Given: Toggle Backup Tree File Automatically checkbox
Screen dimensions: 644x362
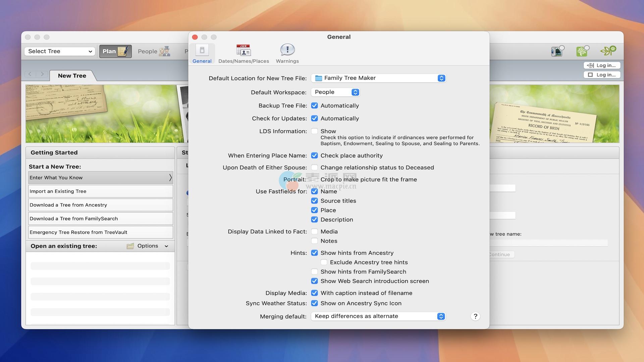Looking at the screenshot, I should 314,106.
